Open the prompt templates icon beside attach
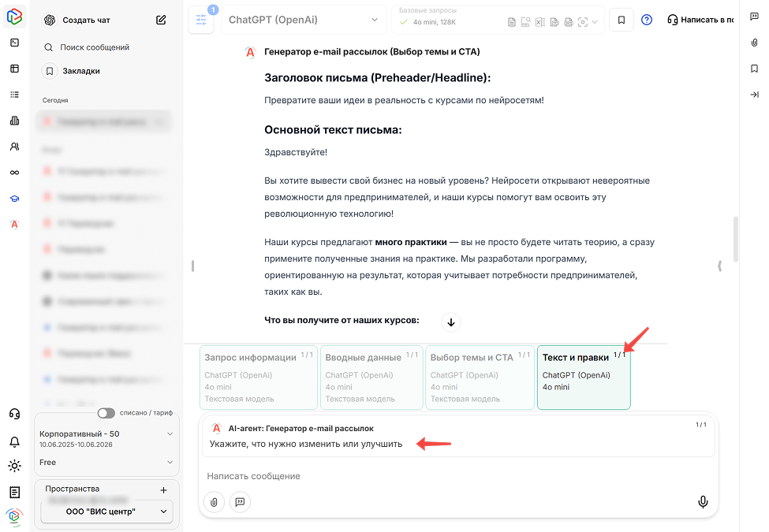 (x=240, y=501)
